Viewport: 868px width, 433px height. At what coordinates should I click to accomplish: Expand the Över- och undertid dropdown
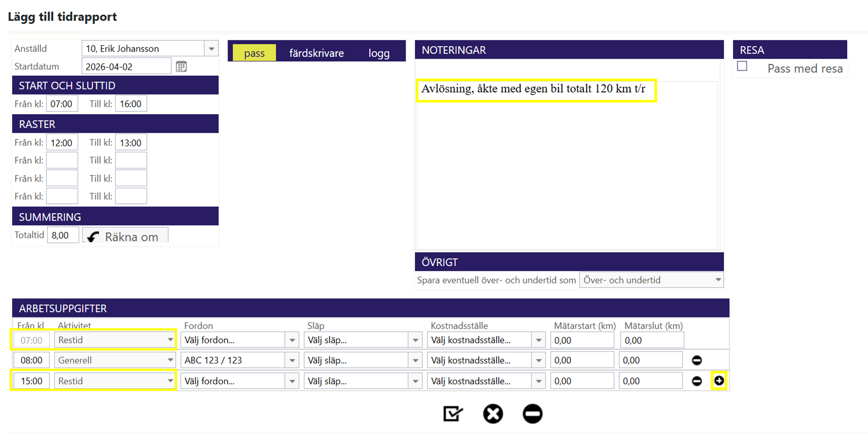(718, 280)
